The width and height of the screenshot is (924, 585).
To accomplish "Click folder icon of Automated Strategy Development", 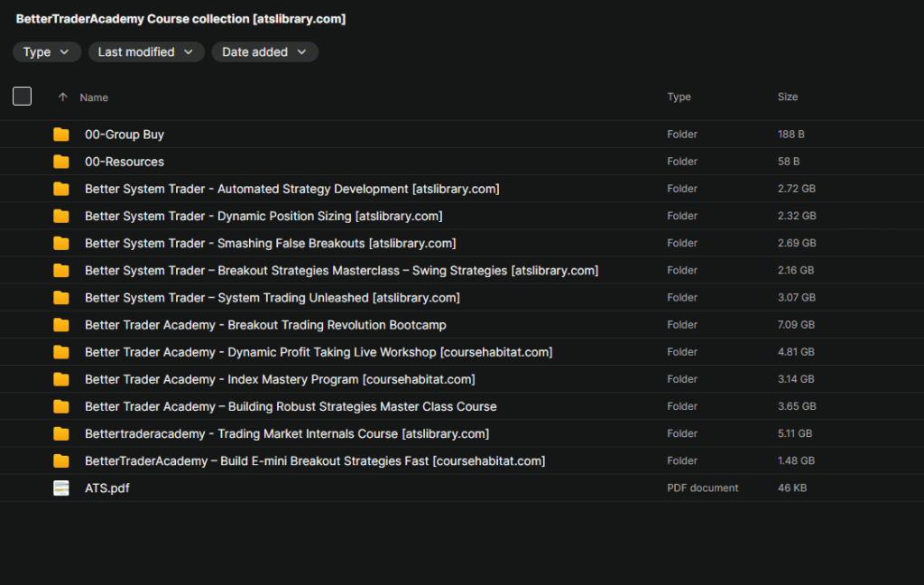I will (x=61, y=189).
